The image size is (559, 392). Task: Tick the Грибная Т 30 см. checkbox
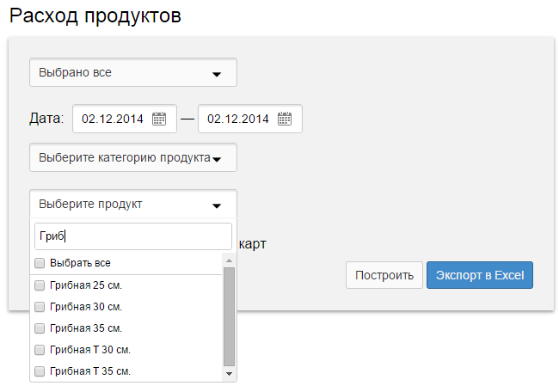(x=40, y=350)
